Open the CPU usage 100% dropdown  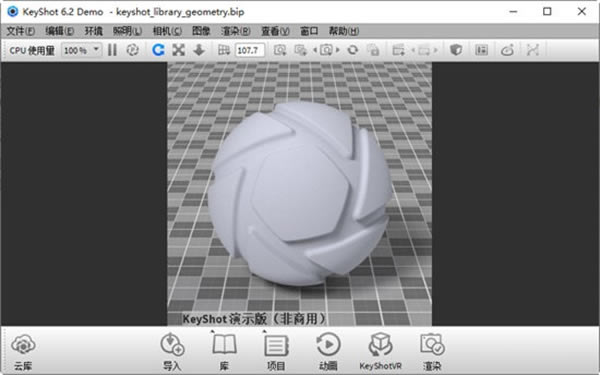pyautogui.click(x=82, y=50)
